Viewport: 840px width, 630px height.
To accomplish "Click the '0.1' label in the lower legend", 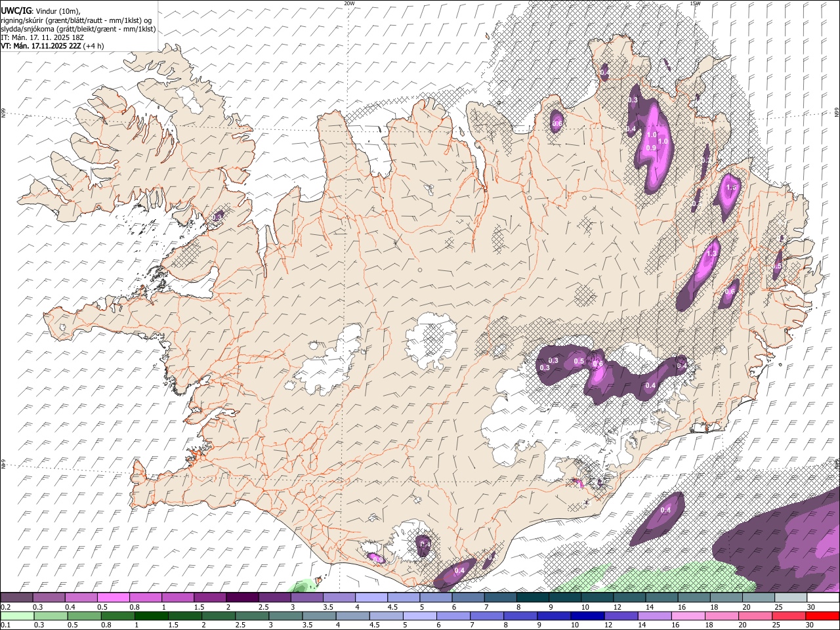I will [x=5, y=625].
